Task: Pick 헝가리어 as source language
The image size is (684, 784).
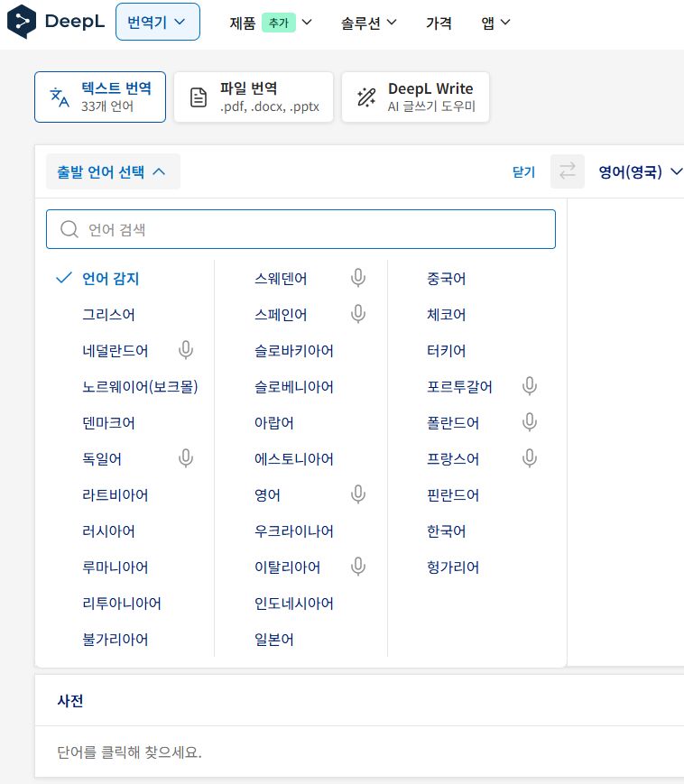Action: pyautogui.click(x=453, y=567)
